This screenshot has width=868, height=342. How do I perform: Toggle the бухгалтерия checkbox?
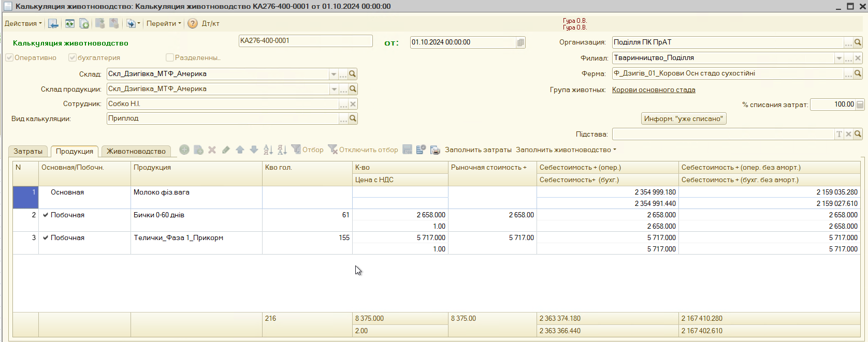tap(73, 57)
